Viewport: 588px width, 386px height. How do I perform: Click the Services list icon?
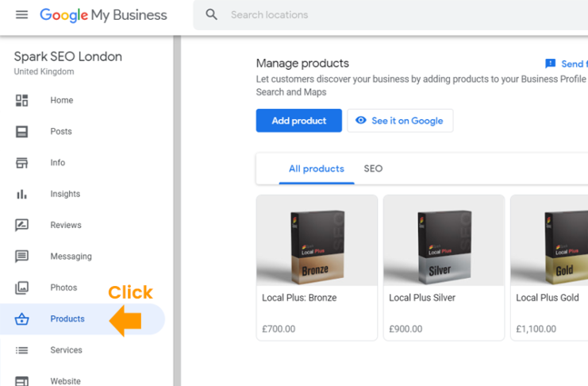click(21, 350)
